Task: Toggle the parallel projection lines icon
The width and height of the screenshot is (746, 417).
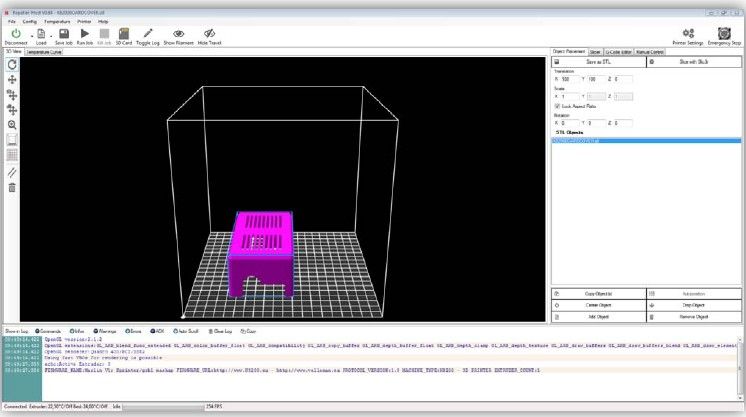Action: pos(12,172)
